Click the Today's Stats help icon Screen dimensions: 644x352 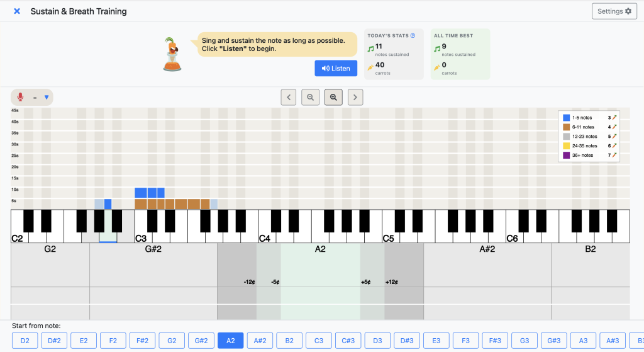(413, 36)
